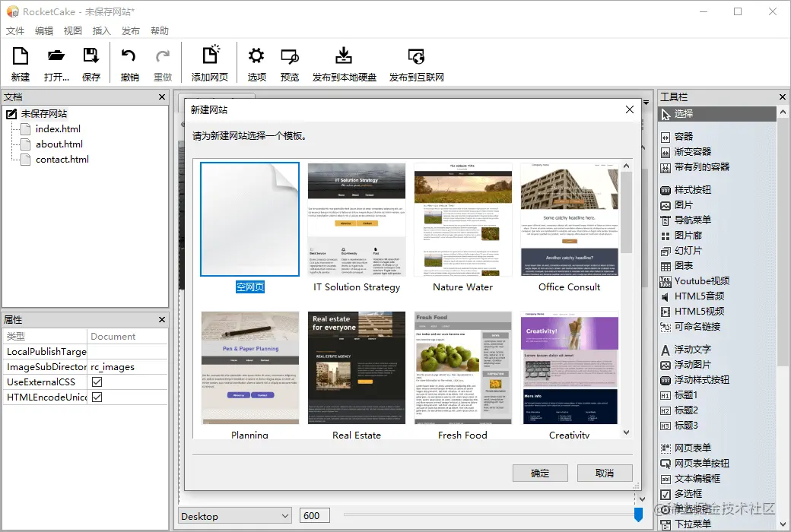Open 选项 (Options) gear icon

click(x=256, y=64)
